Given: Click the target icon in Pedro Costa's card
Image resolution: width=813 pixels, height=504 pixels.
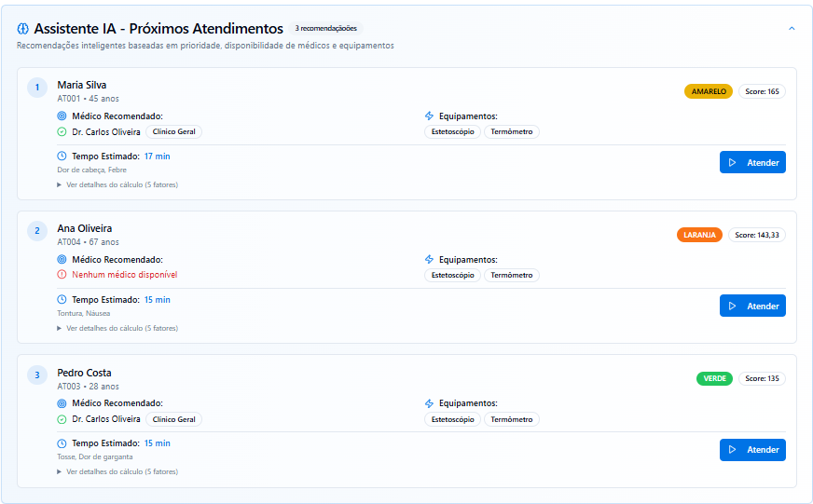Looking at the screenshot, I should pyautogui.click(x=62, y=403).
